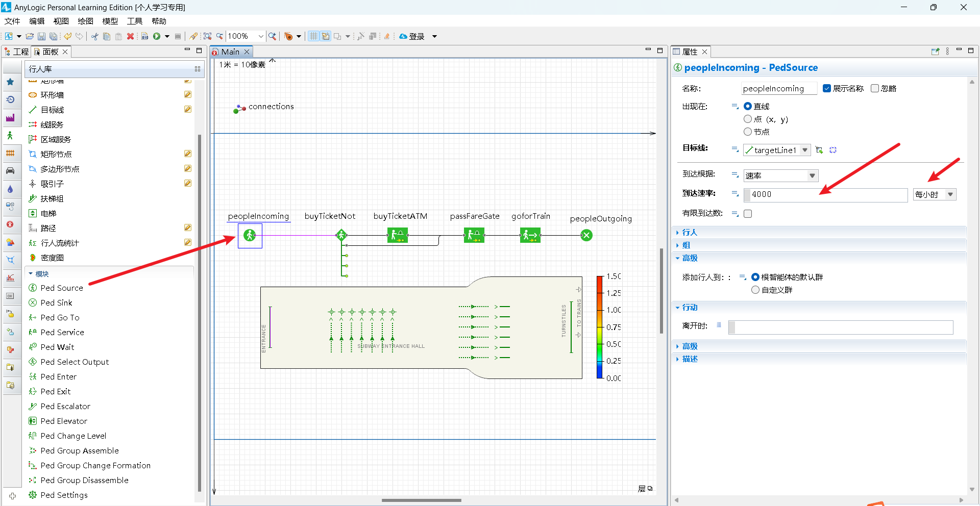
Task: Select the buyTicketNot select-output block
Action: point(341,235)
